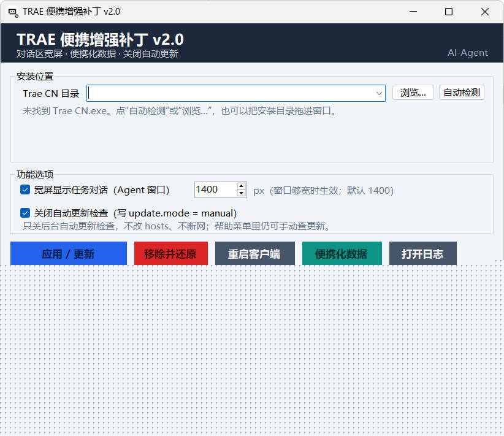The image size is (504, 436).
Task: Click the px (窗口够宽时生效) hint
Action: (323, 190)
